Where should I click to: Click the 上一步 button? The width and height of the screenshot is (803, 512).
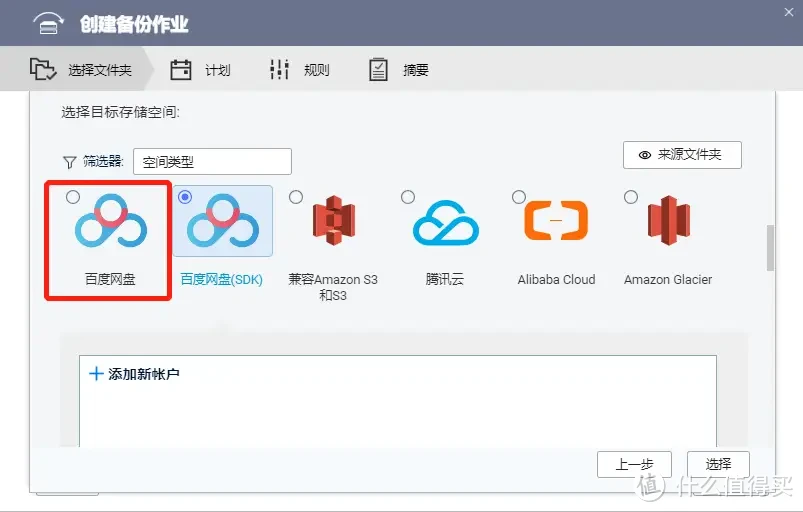[x=634, y=464]
